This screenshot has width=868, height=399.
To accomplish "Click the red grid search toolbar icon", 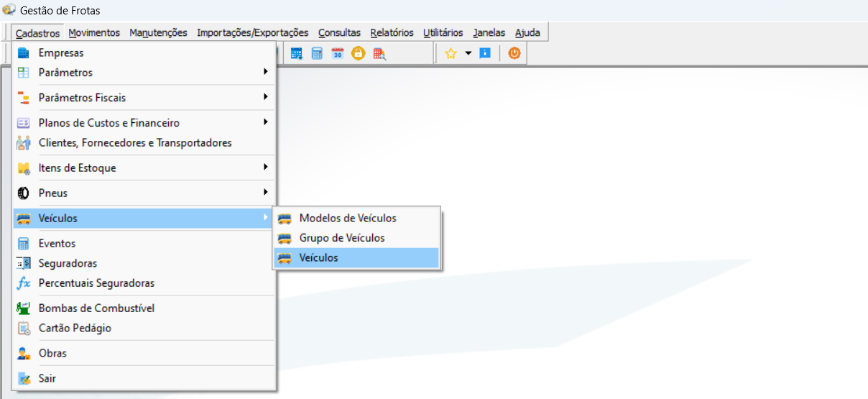I will point(379,53).
